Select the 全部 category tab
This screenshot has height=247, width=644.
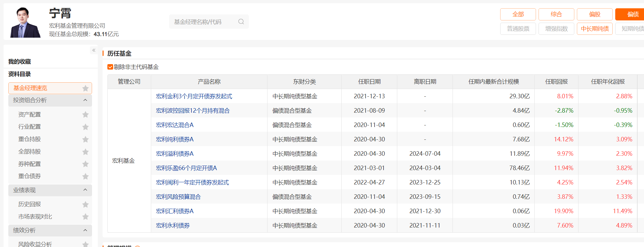518,14
